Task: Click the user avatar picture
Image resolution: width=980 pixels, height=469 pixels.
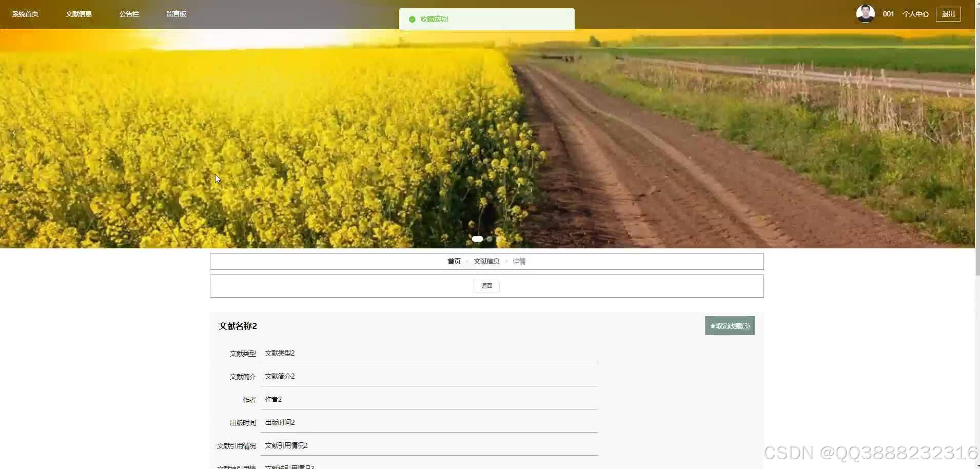Action: [x=865, y=14]
